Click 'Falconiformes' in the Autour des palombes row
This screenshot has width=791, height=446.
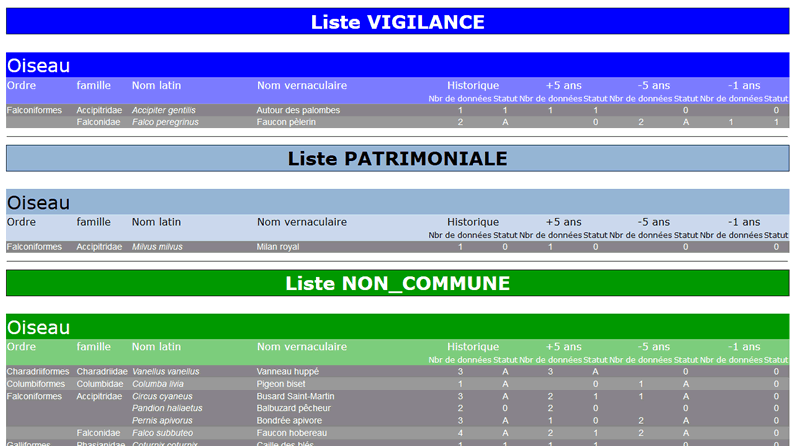pyautogui.click(x=34, y=110)
